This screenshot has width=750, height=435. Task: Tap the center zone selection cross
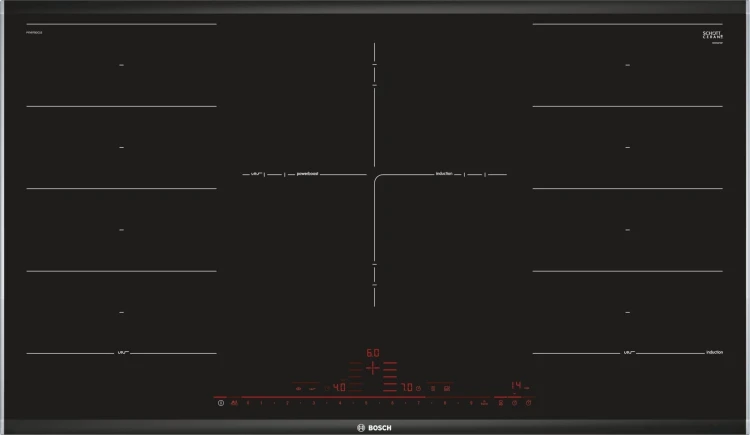(x=373, y=368)
